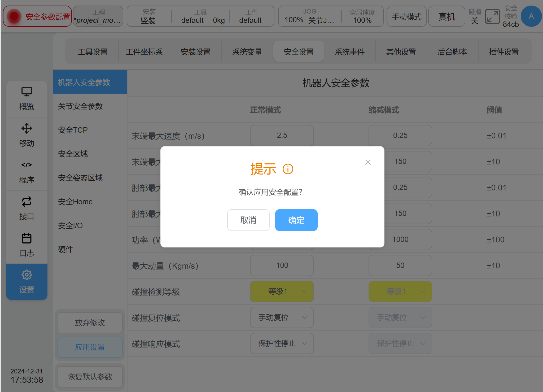Switch to Workpiece Coordinate (工件坐标系) tab

point(144,52)
